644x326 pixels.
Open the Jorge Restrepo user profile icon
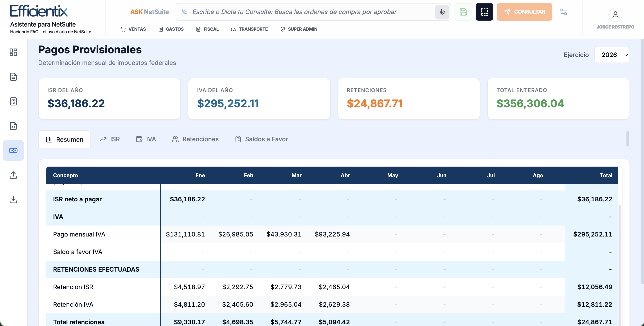pyautogui.click(x=615, y=15)
